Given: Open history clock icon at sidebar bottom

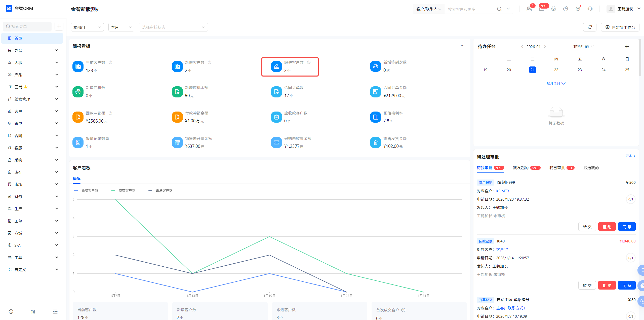Looking at the screenshot, I should pyautogui.click(x=11, y=312).
